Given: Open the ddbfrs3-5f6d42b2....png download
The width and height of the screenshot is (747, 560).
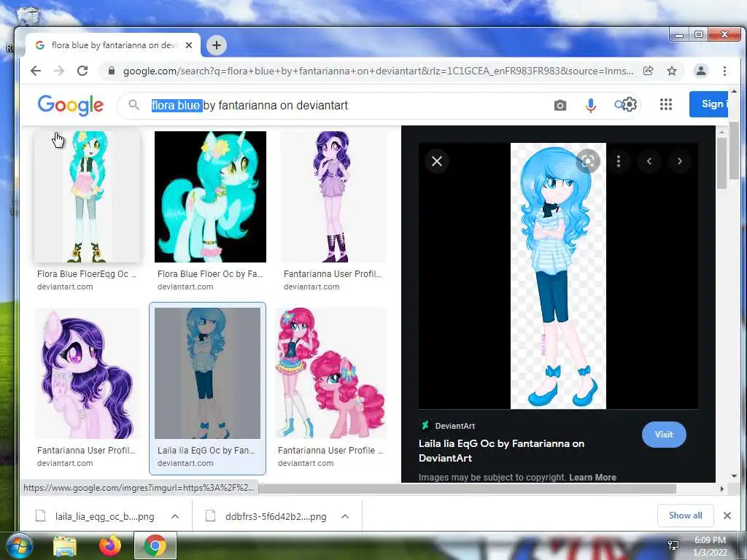Looking at the screenshot, I should click(x=267, y=516).
